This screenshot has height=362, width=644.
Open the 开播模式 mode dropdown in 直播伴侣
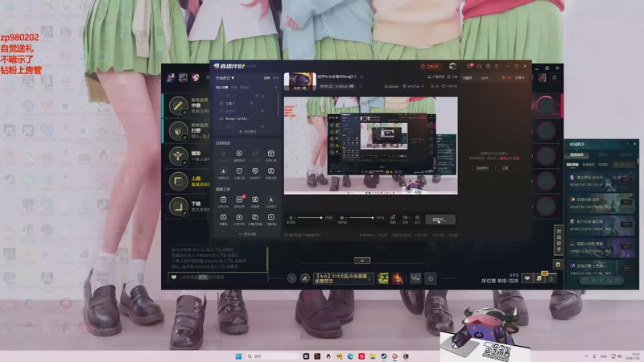225,77
